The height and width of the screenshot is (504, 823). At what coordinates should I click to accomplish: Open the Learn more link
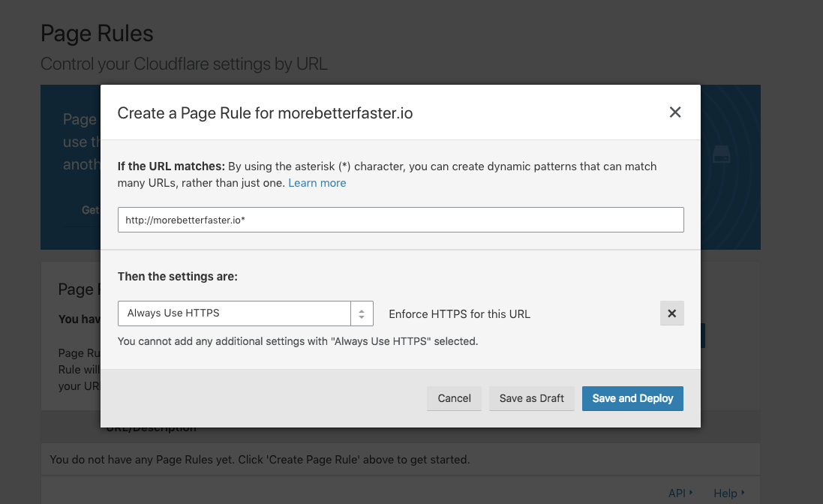click(x=317, y=183)
